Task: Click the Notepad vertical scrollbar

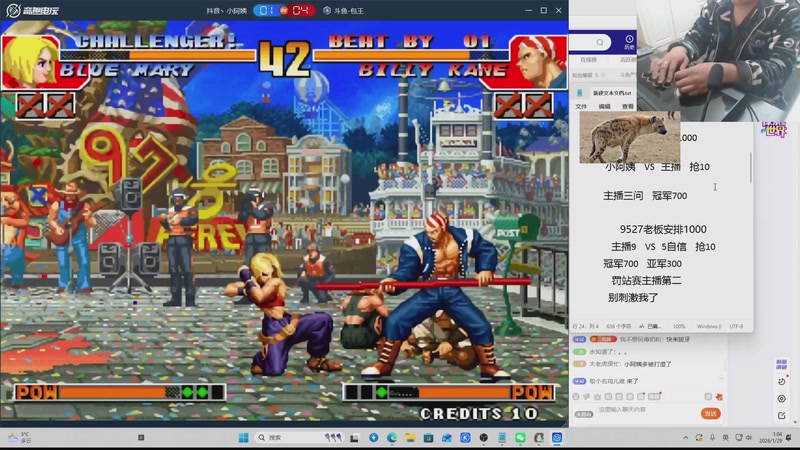Action: pyautogui.click(x=751, y=167)
